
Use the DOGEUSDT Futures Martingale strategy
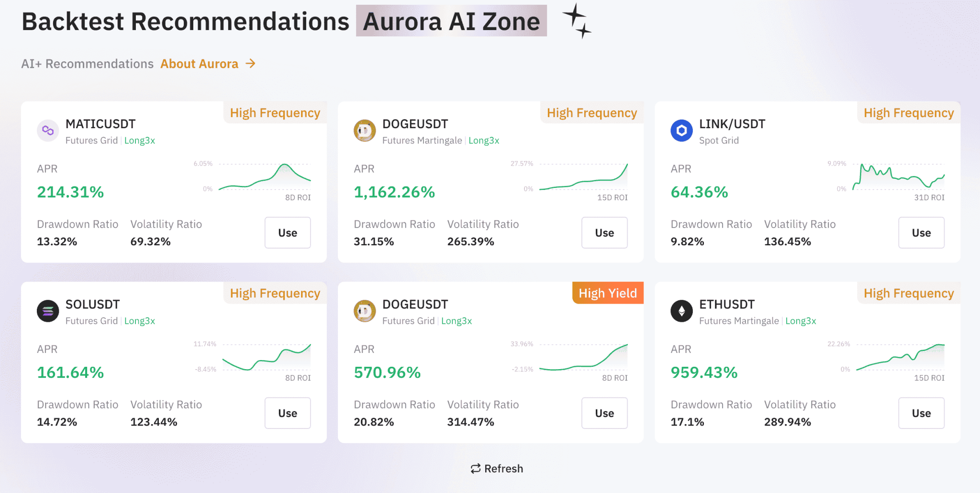point(604,233)
